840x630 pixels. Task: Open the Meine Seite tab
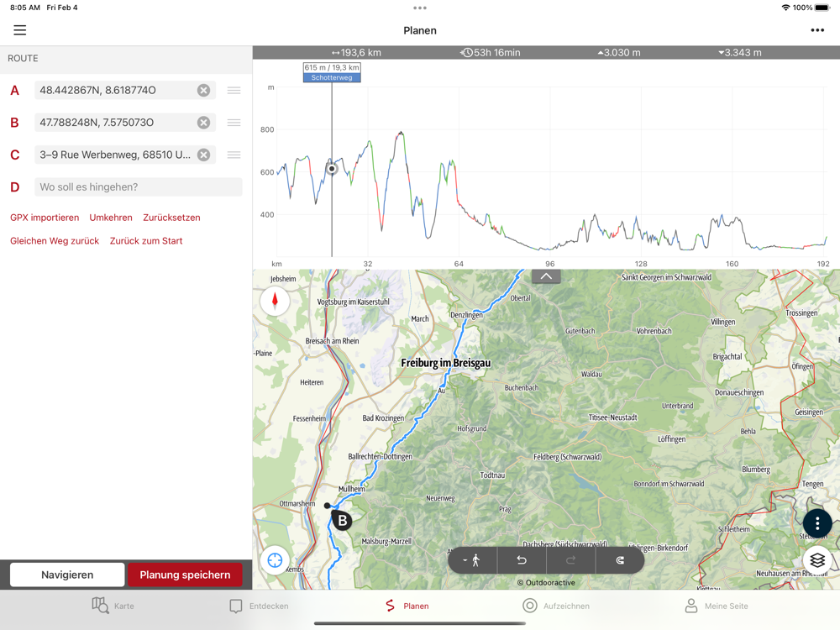(717, 606)
